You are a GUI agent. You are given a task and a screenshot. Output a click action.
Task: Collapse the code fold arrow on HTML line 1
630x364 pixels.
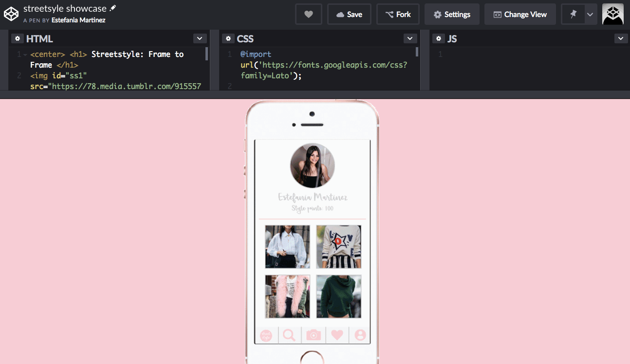point(25,55)
